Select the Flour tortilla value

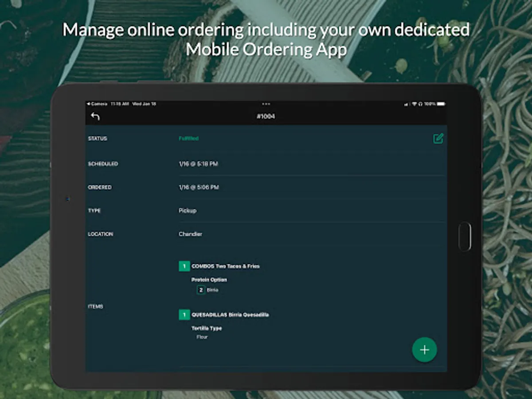point(202,337)
